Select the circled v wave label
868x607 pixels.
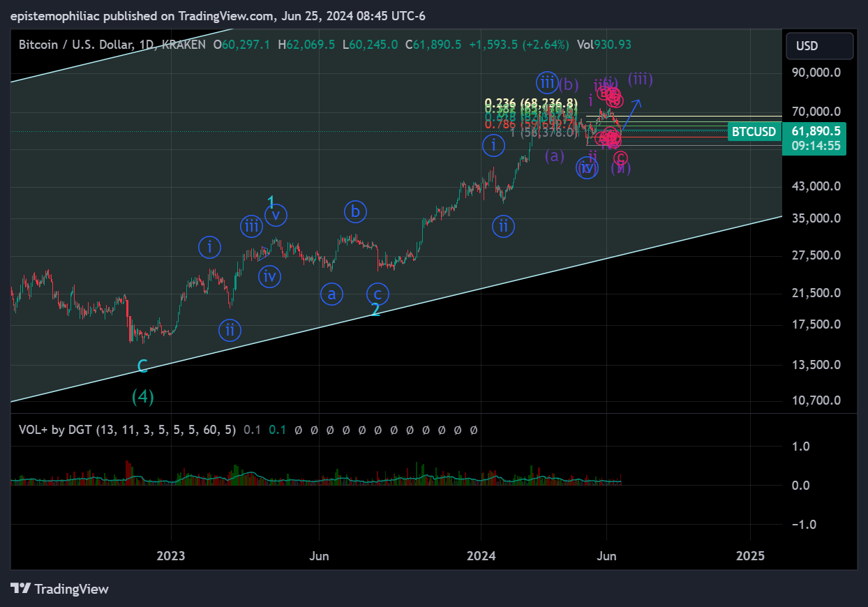[x=276, y=215]
